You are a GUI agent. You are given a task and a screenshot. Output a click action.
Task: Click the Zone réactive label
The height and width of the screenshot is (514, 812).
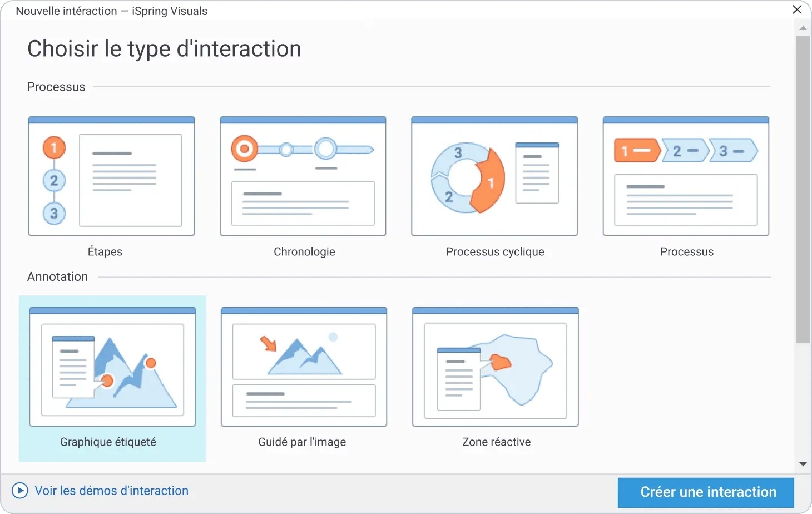coord(496,442)
